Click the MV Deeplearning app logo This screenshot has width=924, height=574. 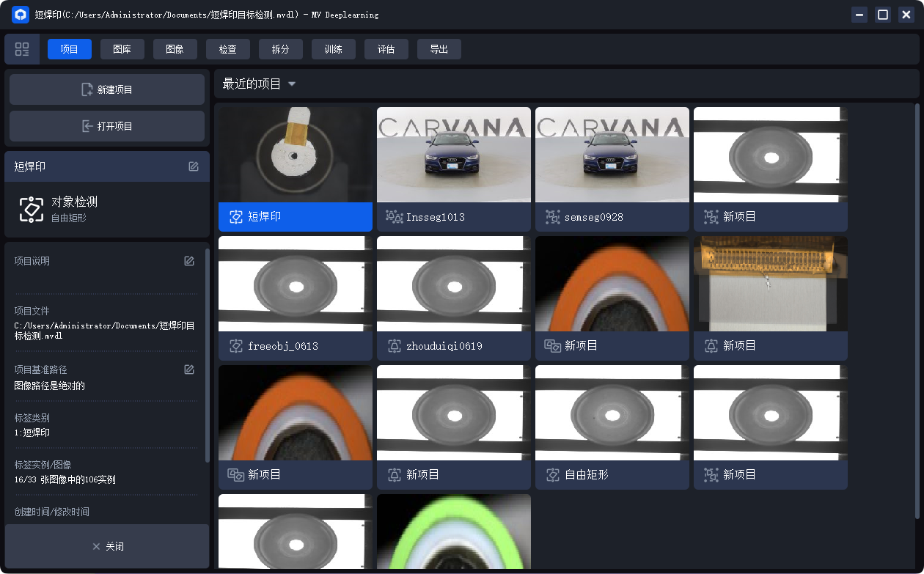(x=21, y=15)
